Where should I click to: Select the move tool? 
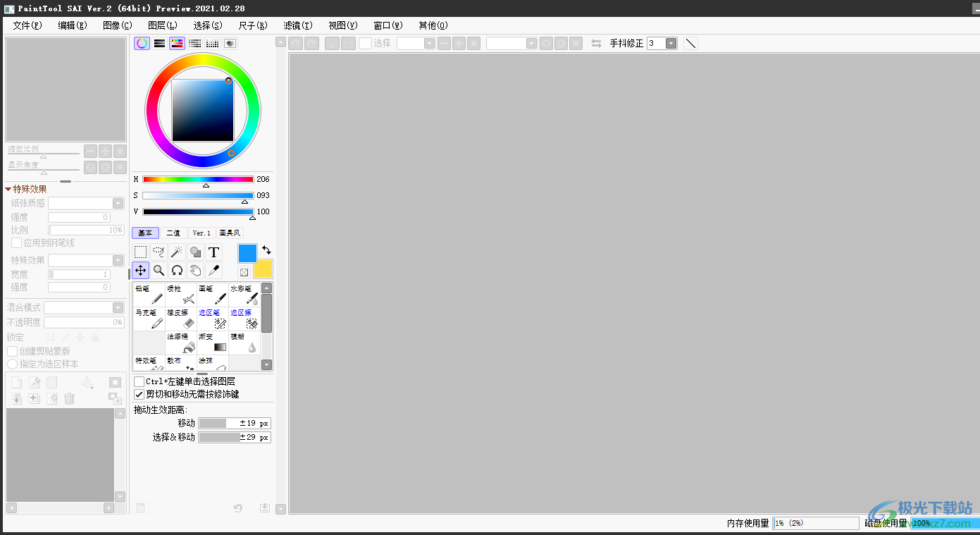141,271
